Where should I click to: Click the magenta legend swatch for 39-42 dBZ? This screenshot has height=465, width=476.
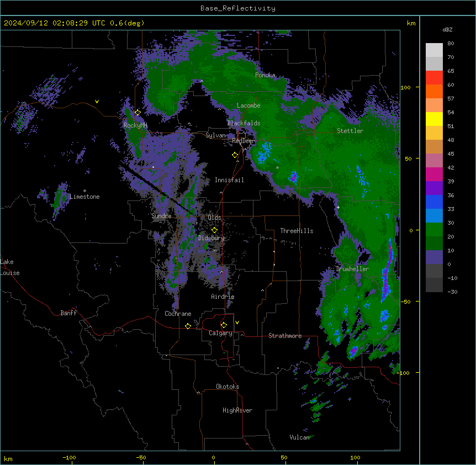click(x=434, y=174)
